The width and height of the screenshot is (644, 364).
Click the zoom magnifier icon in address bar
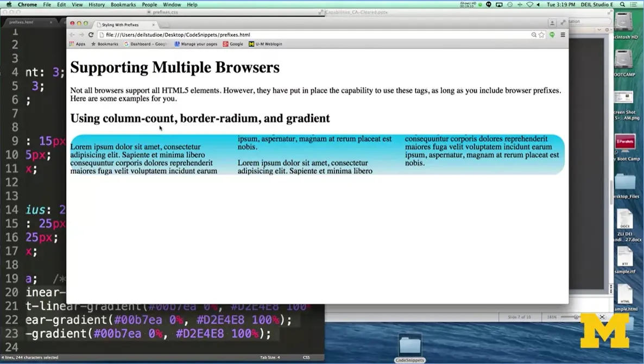(x=534, y=35)
